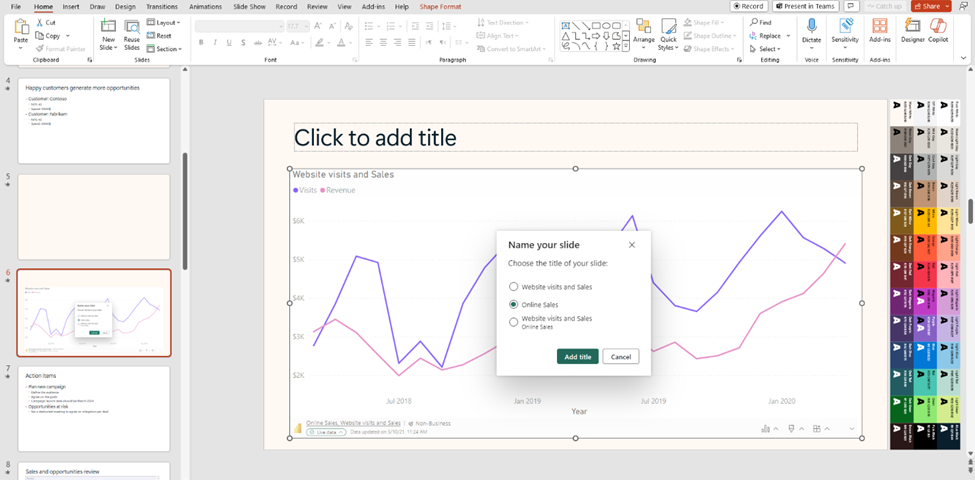The width and height of the screenshot is (975, 480).
Task: Expand the Layout dropdown
Action: [x=178, y=22]
